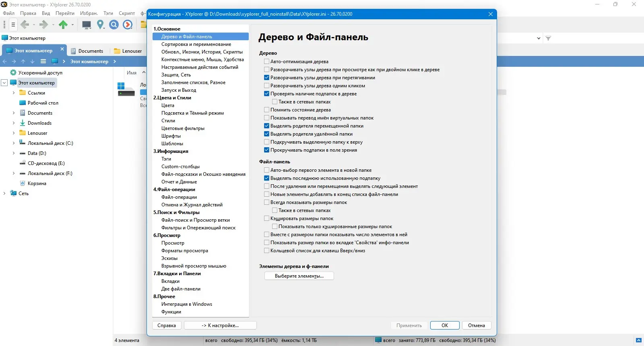The width and height of the screenshot is (644, 346).
Task: Click the Windows drive icon in the file list
Action: [126, 89]
